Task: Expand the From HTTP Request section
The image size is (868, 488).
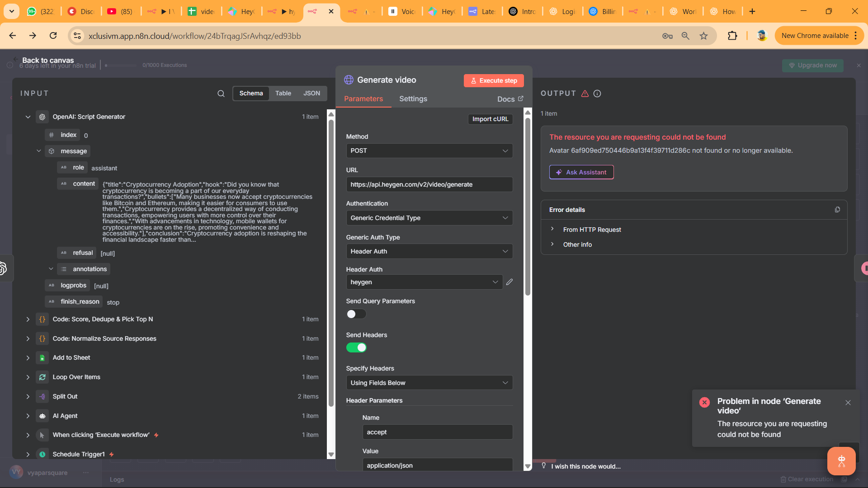Action: point(591,230)
